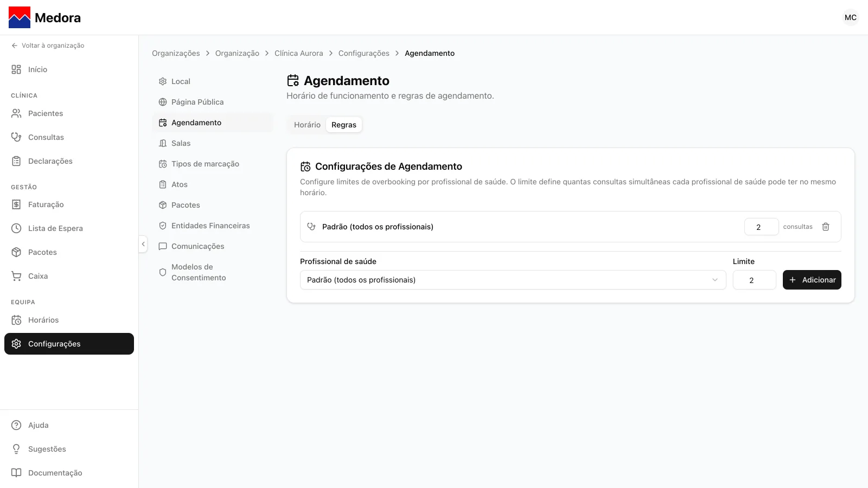
Task: Open Modelos de Consentimento settings
Action: [213, 272]
